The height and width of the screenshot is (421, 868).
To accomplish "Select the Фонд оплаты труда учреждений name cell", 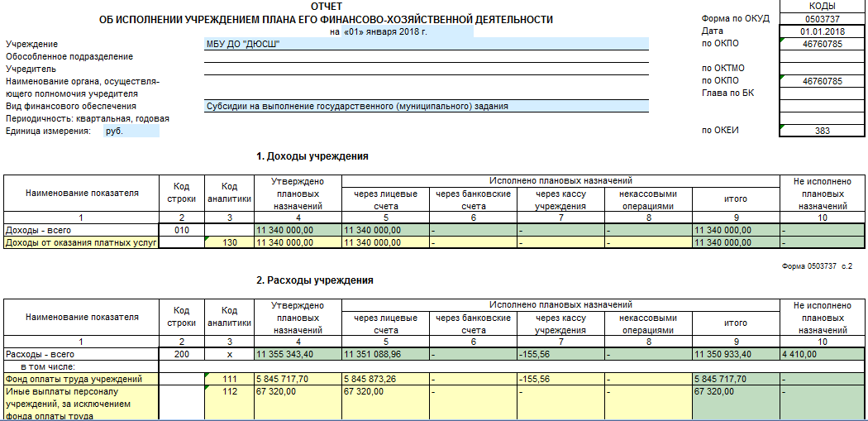I will pos(81,380).
